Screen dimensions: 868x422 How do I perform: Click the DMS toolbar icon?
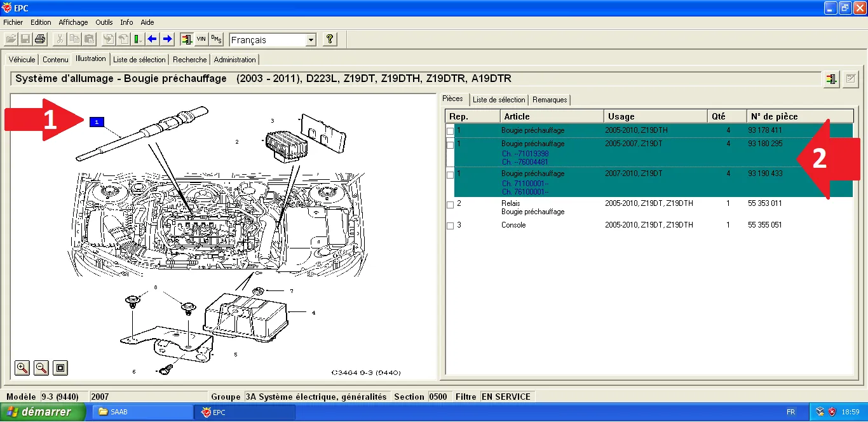click(x=216, y=39)
